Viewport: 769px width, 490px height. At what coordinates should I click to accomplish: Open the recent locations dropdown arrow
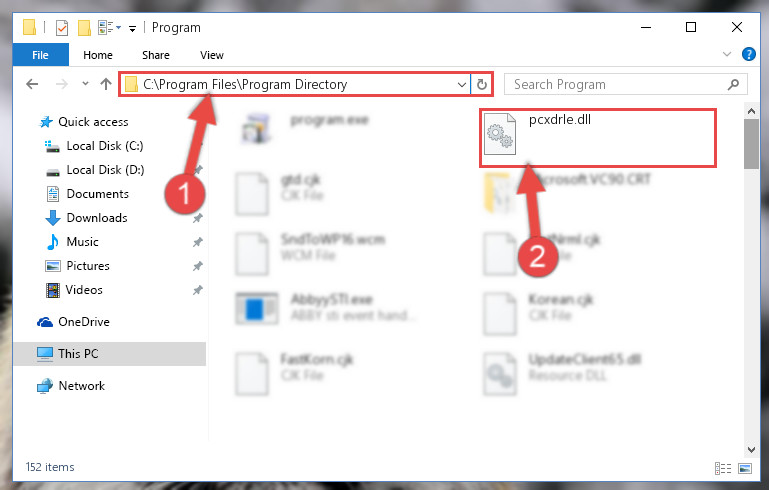click(85, 84)
